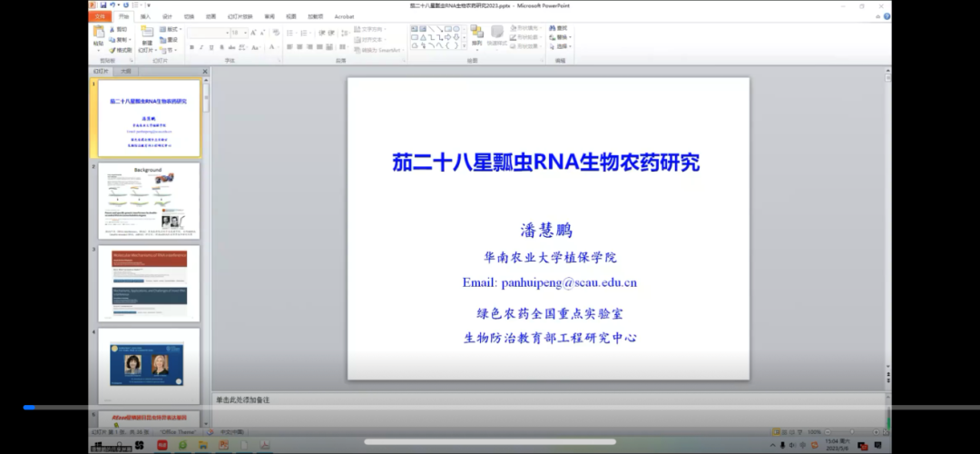
Task: Open the font size dropdown
Action: coord(244,33)
